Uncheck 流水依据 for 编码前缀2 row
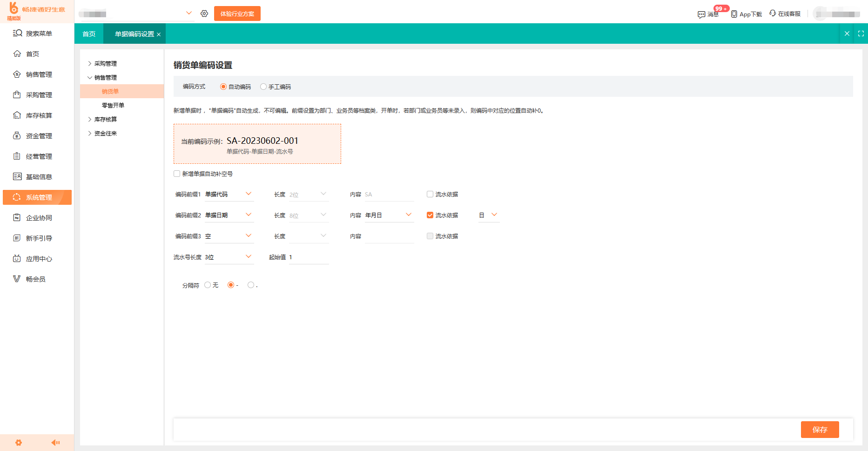The height and width of the screenshot is (451, 868). [430, 215]
